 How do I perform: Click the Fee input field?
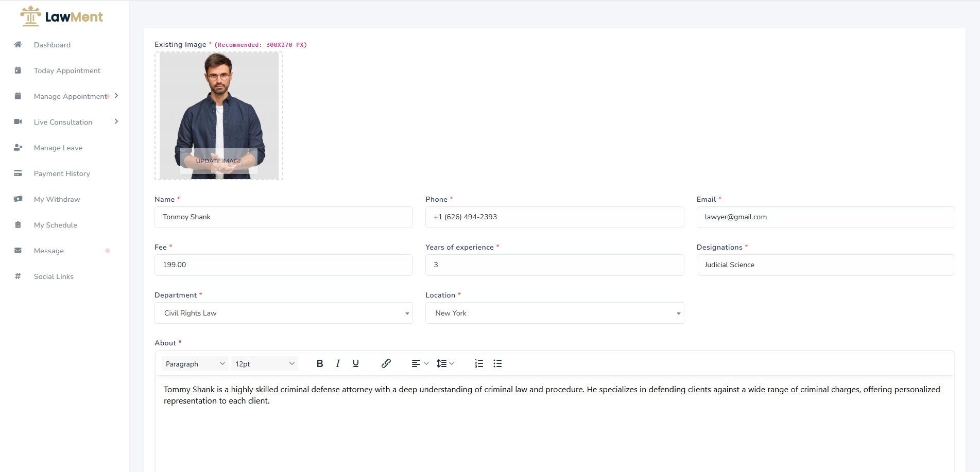click(x=284, y=265)
